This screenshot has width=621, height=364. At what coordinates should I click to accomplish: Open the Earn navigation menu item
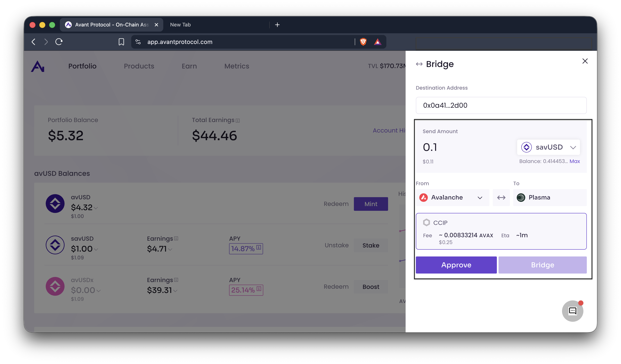(x=189, y=66)
